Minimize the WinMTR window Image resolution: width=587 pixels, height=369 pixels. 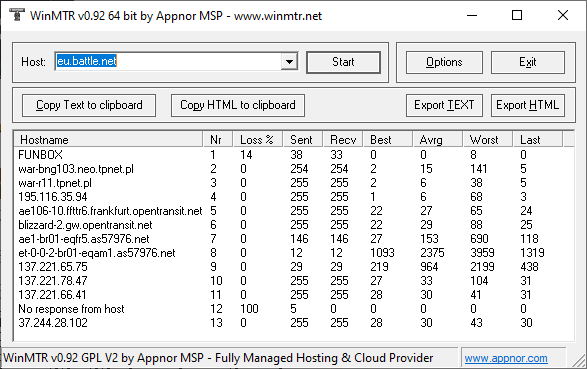[x=472, y=15]
